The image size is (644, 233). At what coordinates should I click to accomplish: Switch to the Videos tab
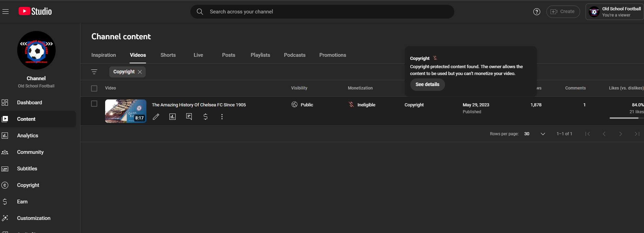point(138,55)
